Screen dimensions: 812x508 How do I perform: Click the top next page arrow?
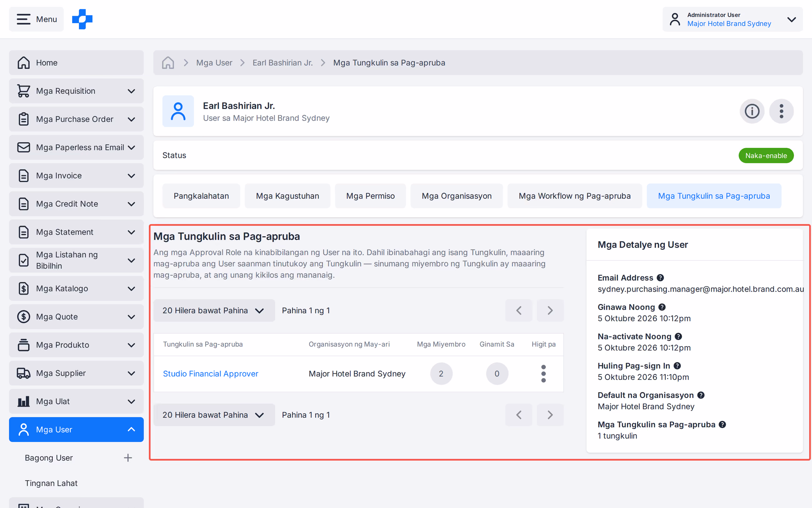[x=550, y=310]
